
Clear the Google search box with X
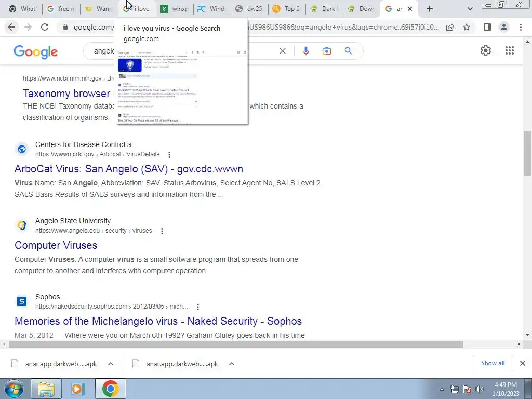[282, 51]
